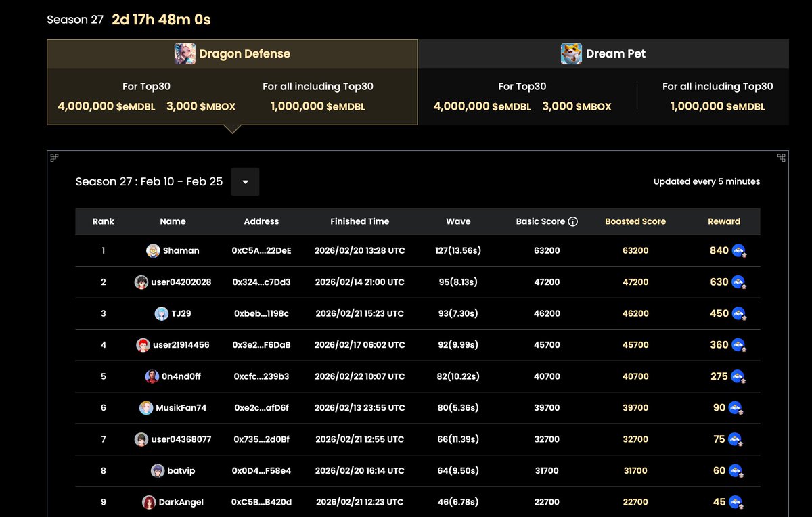The image size is (812, 517).
Task: Click the top-right panel corner icon
Action: pos(782,158)
